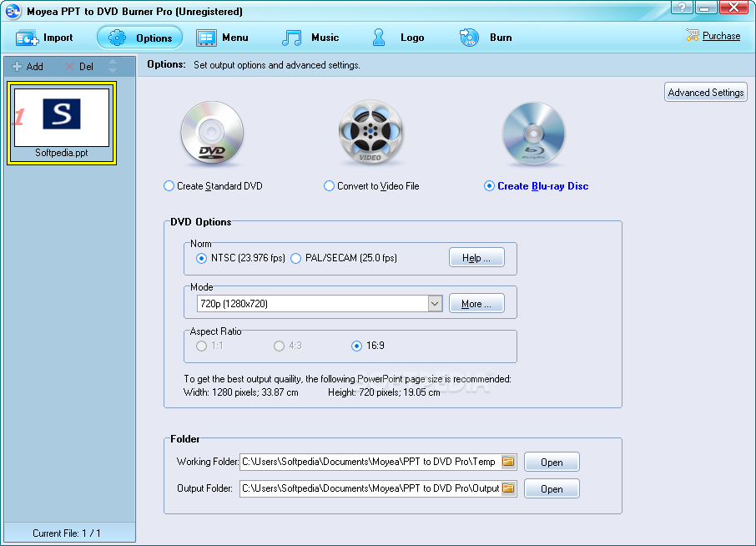Click the 720p (1280x720) mode combo box
756x546 pixels.
coord(320,303)
